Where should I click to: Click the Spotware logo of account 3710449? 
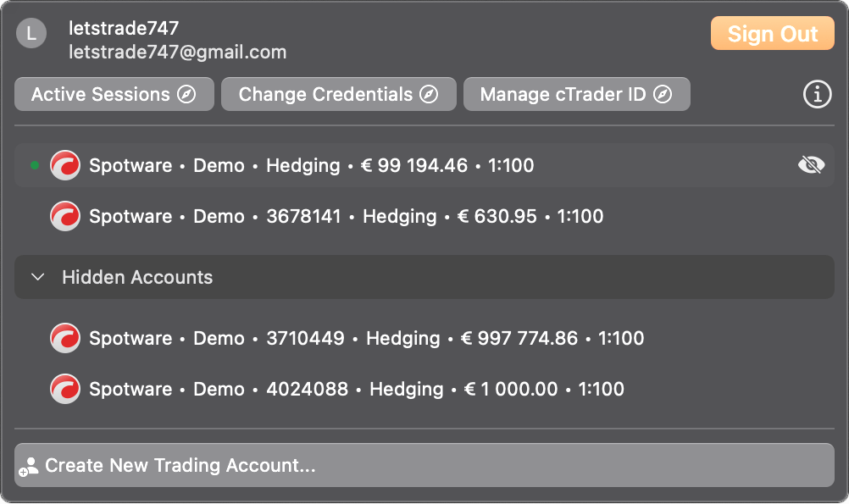point(65,338)
